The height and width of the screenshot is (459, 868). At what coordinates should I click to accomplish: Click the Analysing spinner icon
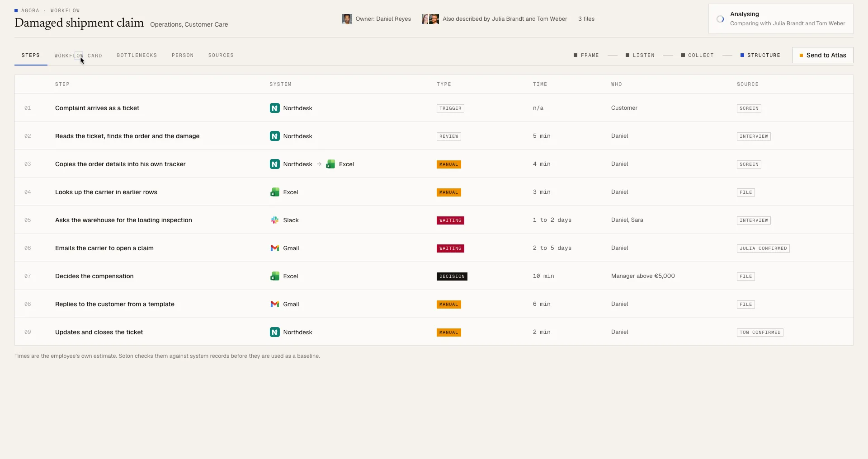coord(720,19)
